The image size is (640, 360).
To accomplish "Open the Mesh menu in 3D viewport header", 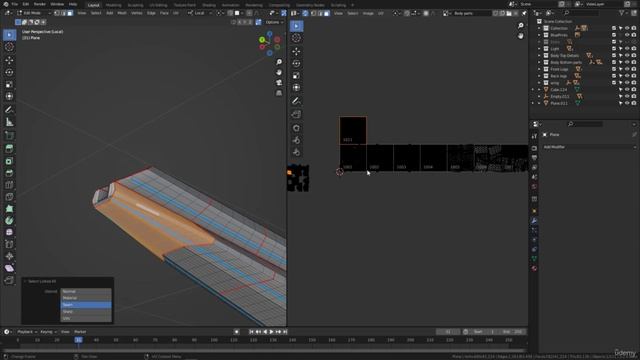I will pos(122,13).
